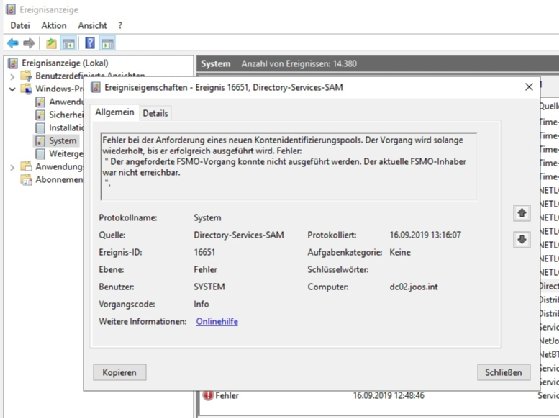Select the Anwendung log in tree
The width and height of the screenshot is (559, 418).
coord(66,102)
